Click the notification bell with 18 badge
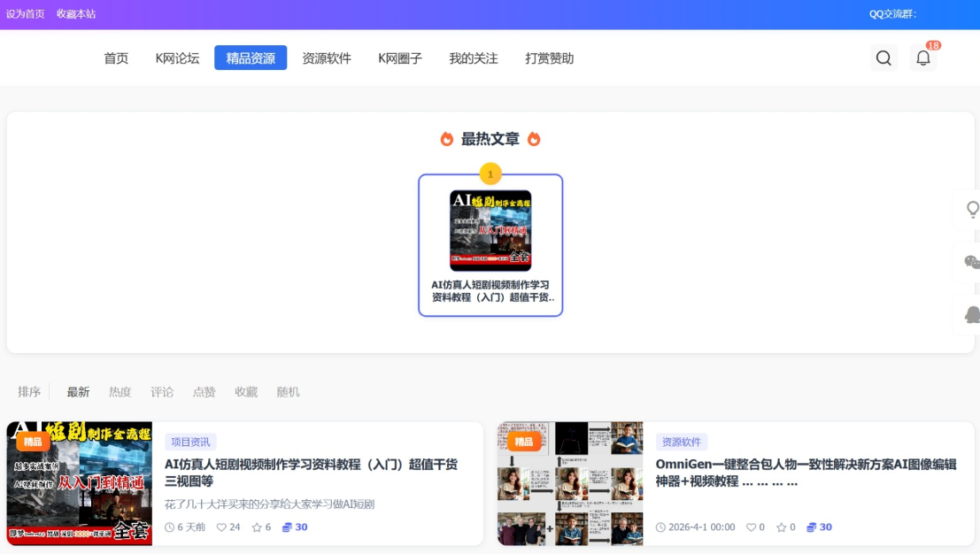This screenshot has height=554, width=980. tap(922, 58)
